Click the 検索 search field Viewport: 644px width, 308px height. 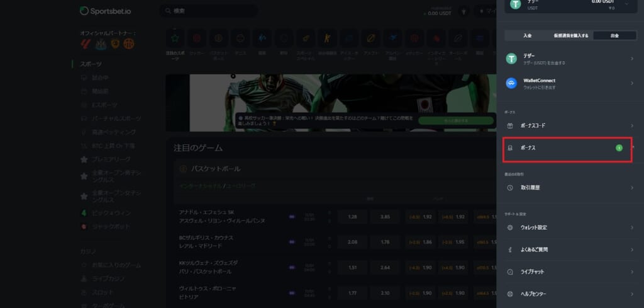pos(209,11)
